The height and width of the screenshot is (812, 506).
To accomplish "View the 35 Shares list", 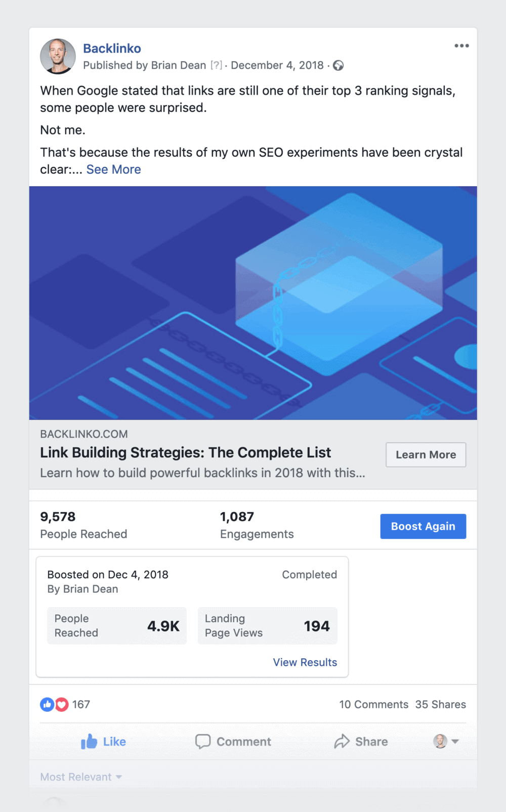I will pos(441,705).
